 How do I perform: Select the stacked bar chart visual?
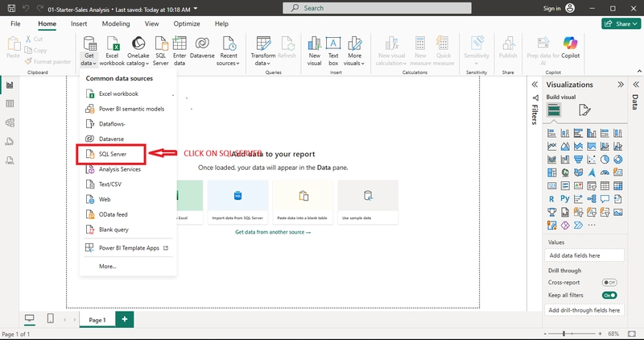pos(551,133)
